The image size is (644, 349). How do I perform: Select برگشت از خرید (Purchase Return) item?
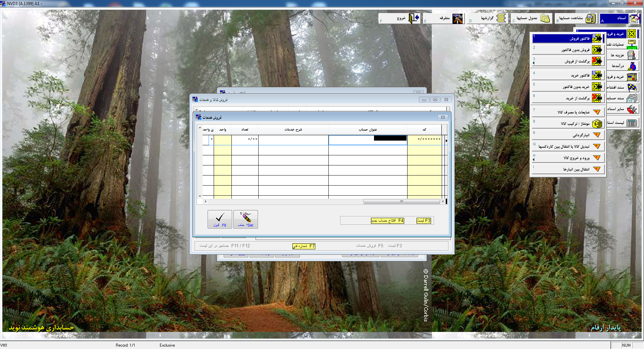[568, 98]
